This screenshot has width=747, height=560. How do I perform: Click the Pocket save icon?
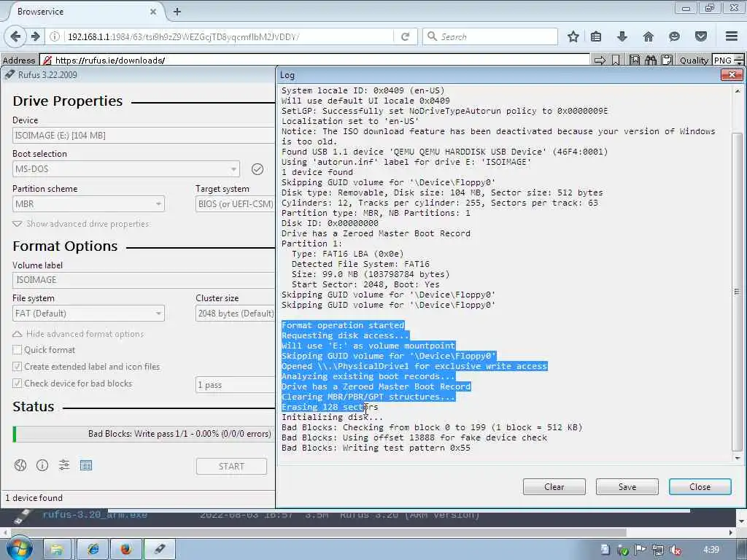click(701, 36)
